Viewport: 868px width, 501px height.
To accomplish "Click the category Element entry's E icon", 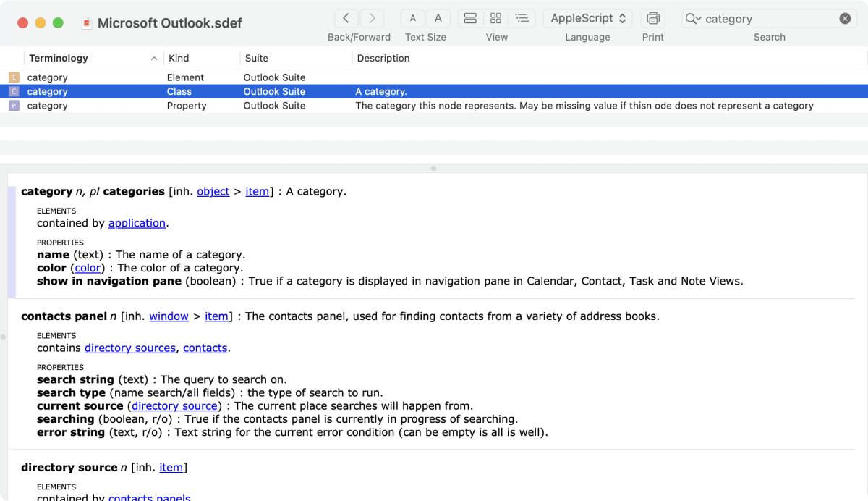I will 13,77.
